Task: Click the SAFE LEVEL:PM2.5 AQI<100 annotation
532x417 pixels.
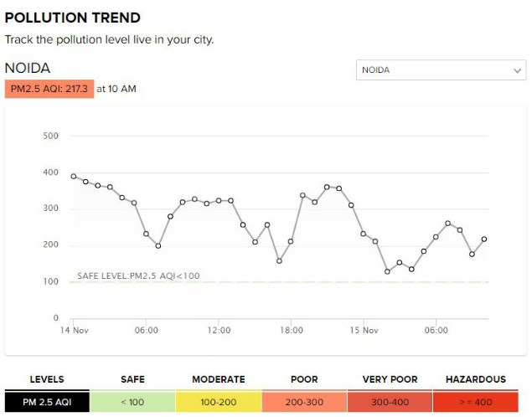Action: pos(138,276)
